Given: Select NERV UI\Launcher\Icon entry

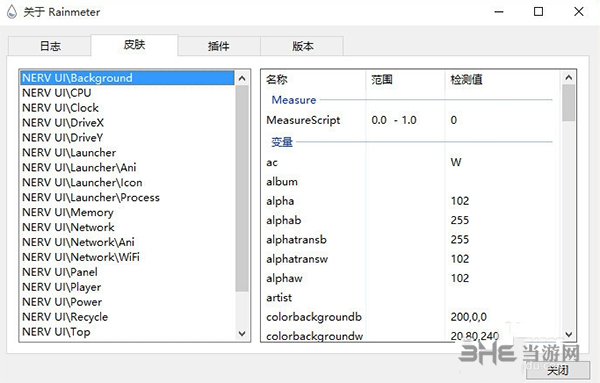Looking at the screenshot, I should (x=127, y=183).
